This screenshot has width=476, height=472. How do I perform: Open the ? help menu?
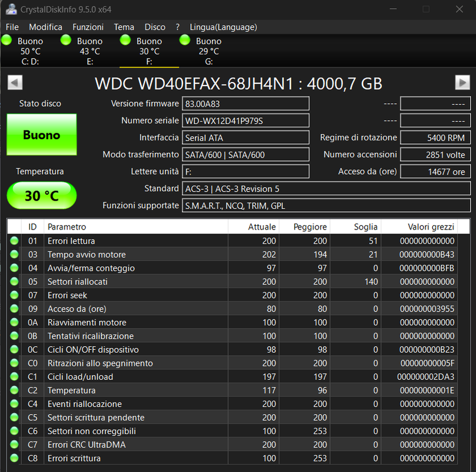coord(178,27)
